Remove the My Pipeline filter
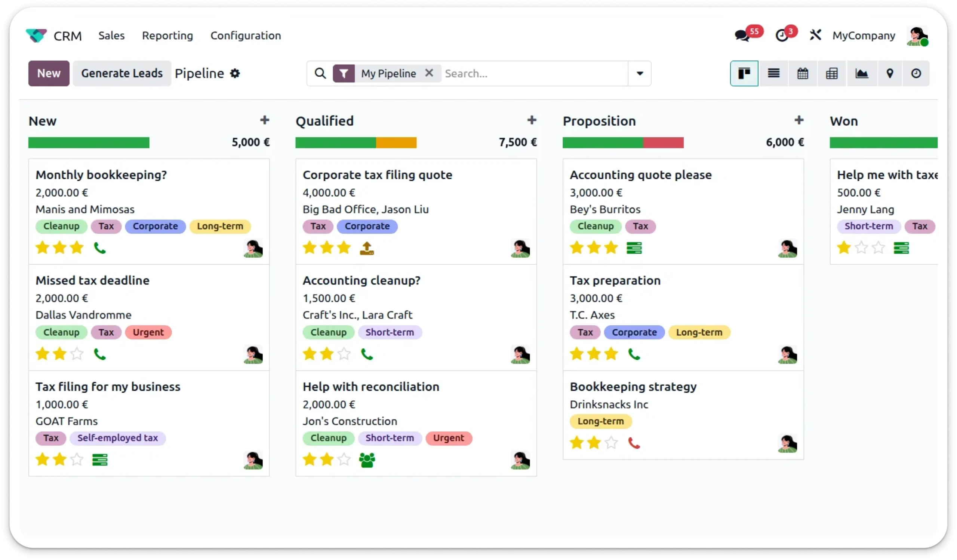The image size is (957, 560). point(429,73)
